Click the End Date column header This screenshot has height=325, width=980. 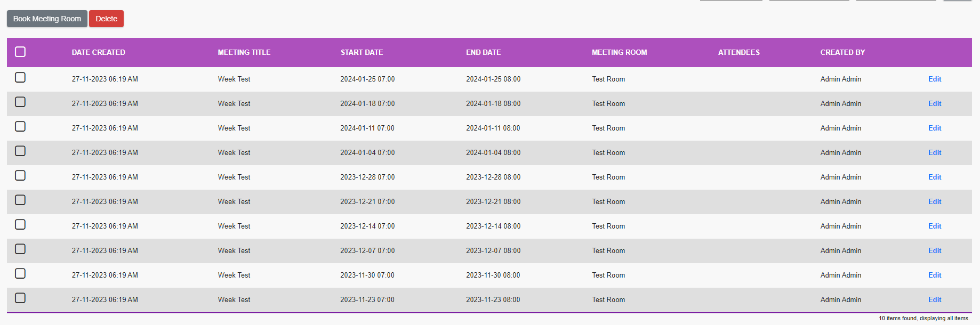tap(483, 52)
